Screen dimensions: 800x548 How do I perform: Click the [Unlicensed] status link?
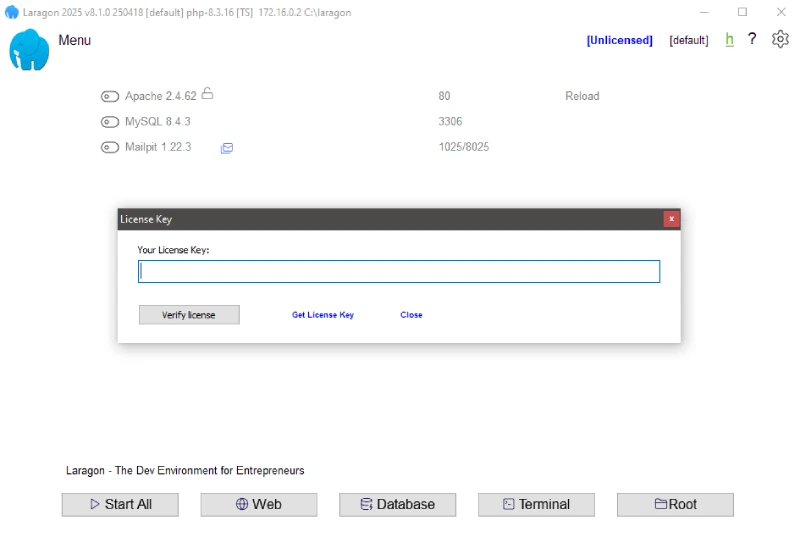(x=619, y=40)
